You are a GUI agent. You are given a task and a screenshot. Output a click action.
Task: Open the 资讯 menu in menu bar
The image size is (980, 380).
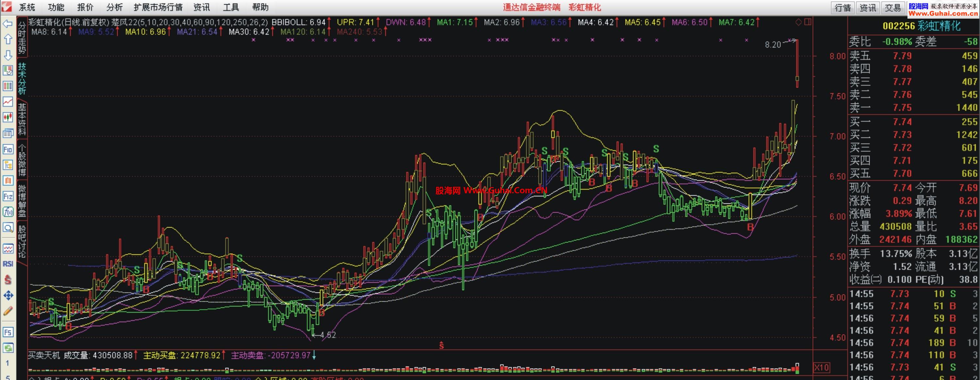[x=202, y=7]
